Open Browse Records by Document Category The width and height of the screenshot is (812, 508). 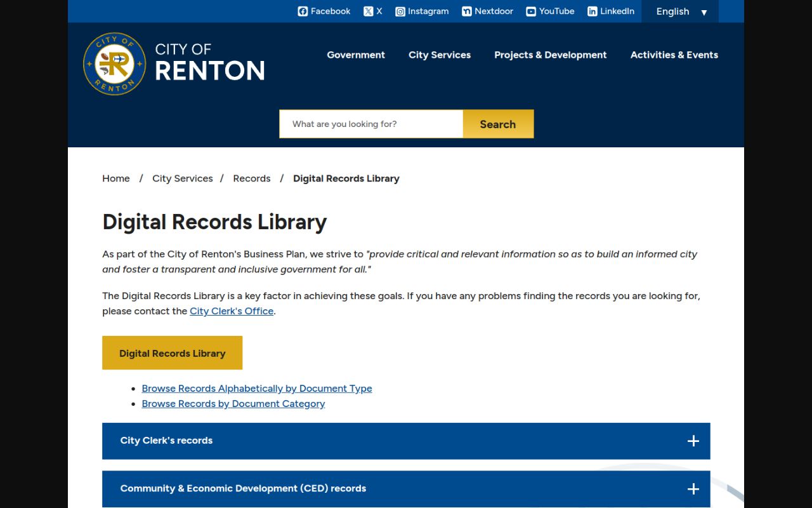[233, 404]
